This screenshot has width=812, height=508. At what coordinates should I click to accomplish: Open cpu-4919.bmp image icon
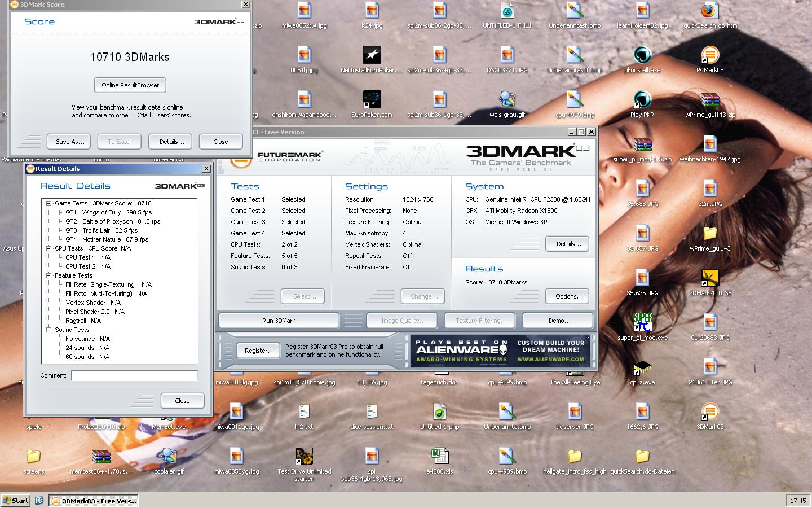575,104
